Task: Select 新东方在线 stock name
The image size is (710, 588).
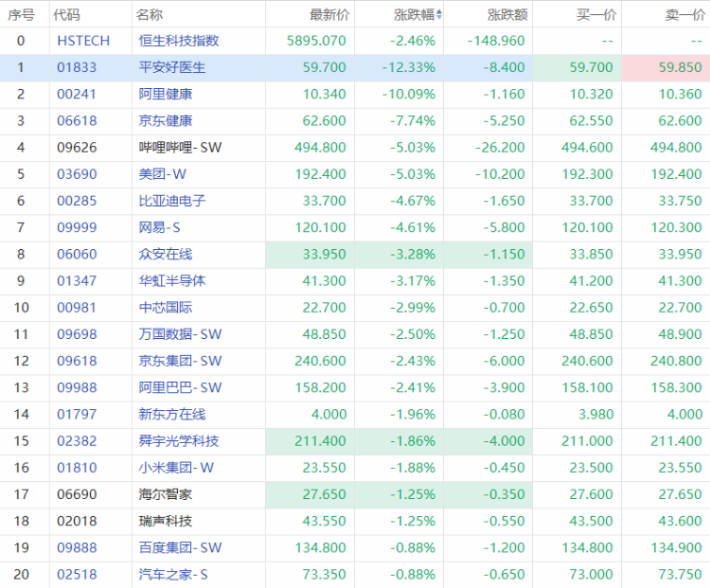Action: pos(172,415)
